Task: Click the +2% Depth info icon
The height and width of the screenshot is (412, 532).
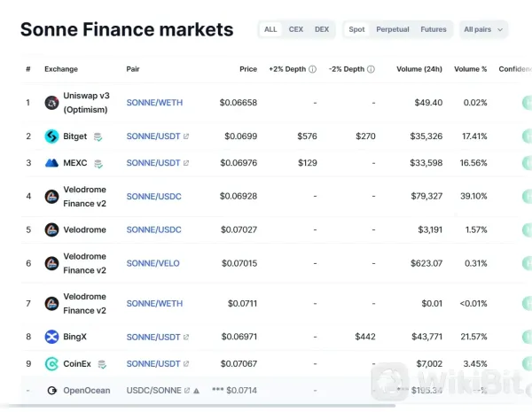Action: (x=312, y=69)
